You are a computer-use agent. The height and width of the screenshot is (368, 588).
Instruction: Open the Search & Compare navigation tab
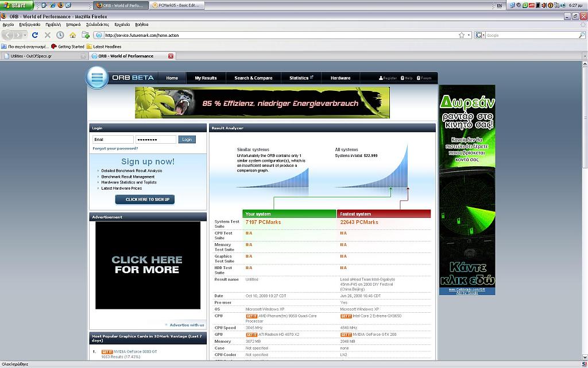click(x=253, y=78)
